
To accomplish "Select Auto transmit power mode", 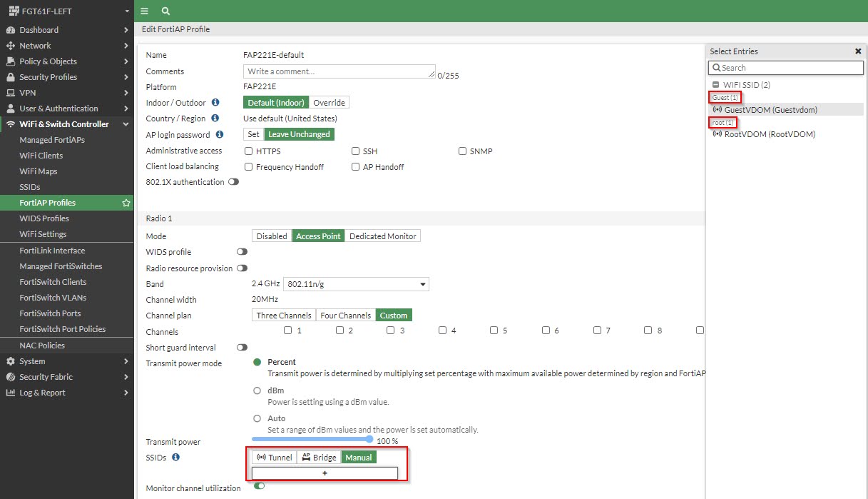I will click(x=257, y=418).
